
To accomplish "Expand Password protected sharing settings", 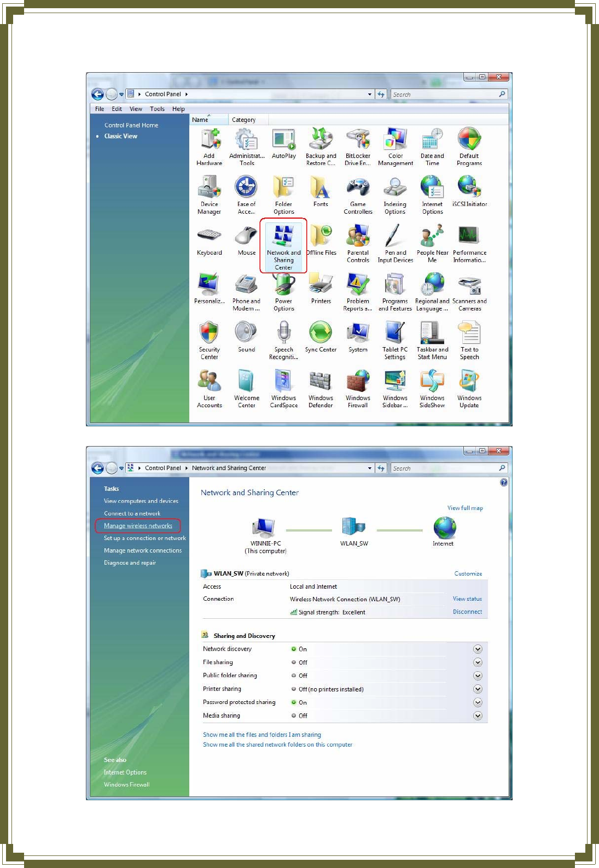I will point(478,702).
